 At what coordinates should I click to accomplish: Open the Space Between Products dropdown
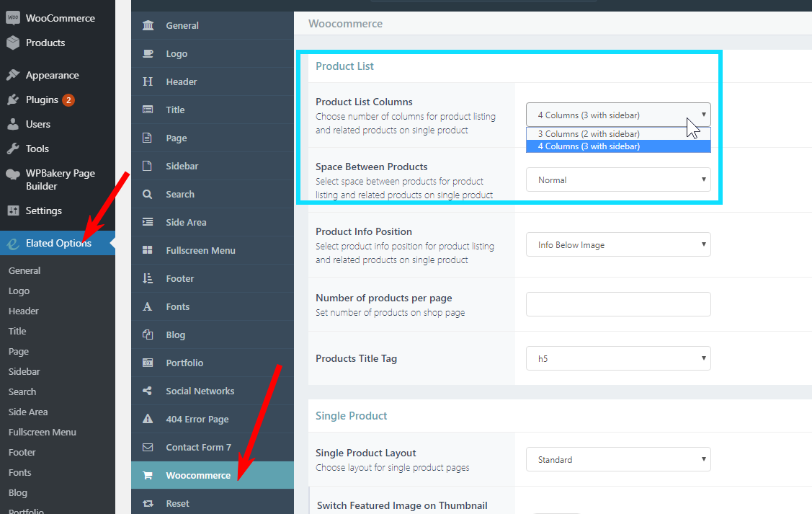click(x=618, y=180)
